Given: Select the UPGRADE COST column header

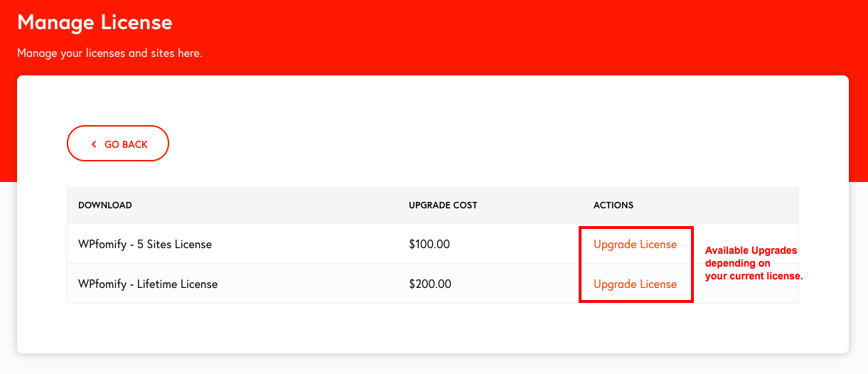Looking at the screenshot, I should 443,205.
